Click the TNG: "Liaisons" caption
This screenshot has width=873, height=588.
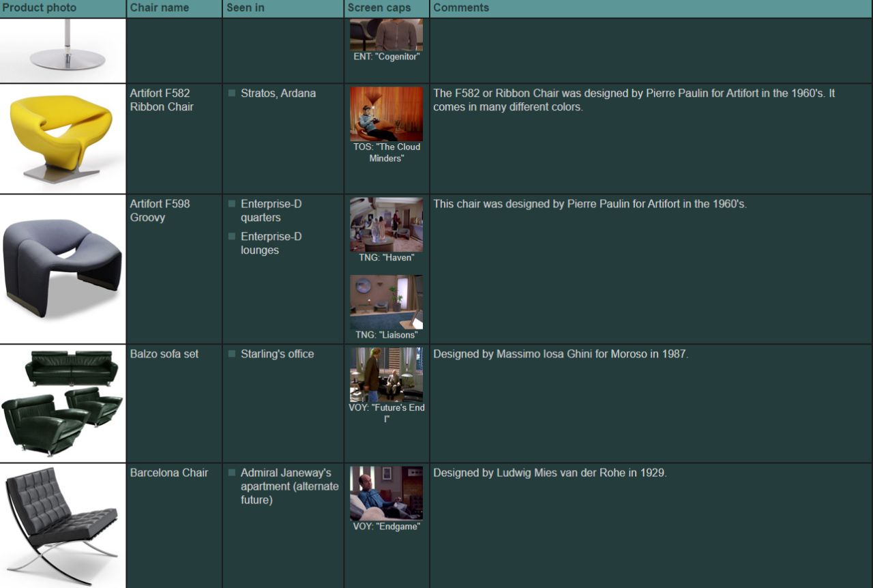[x=386, y=335]
